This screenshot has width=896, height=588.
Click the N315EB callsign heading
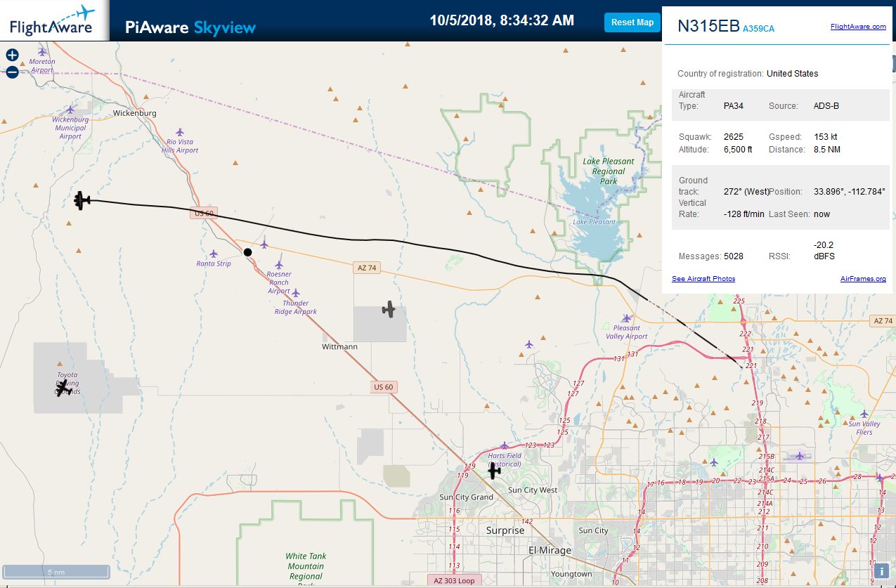click(708, 27)
